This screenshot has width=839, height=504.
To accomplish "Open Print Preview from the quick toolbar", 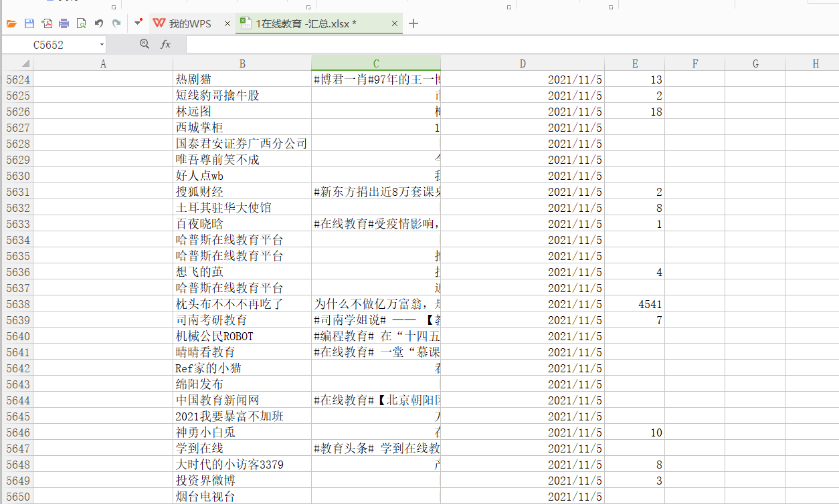I will [x=82, y=23].
